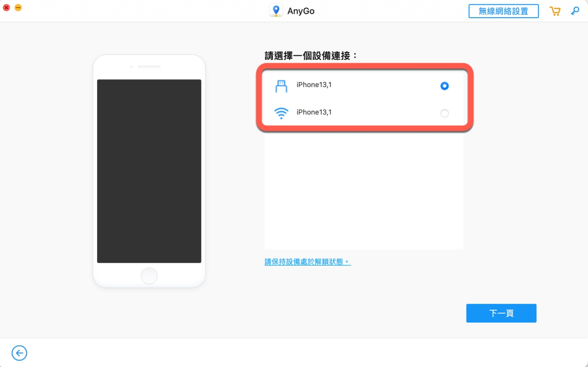Screen dimensions: 588x367
Task: Click the back arrow circle icon
Action: 19,353
